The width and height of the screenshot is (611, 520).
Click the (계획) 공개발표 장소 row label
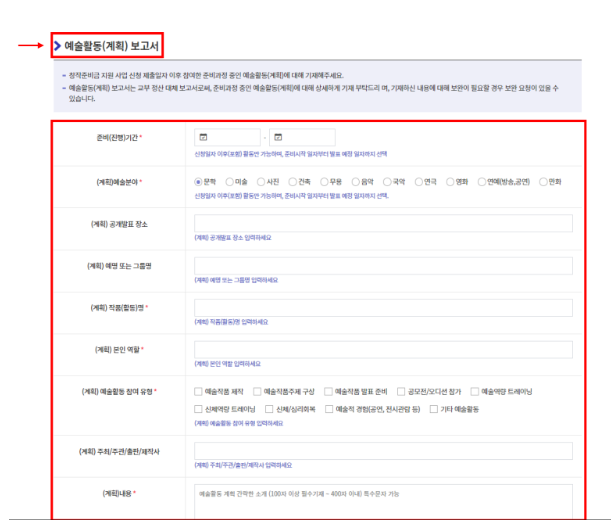(x=119, y=224)
